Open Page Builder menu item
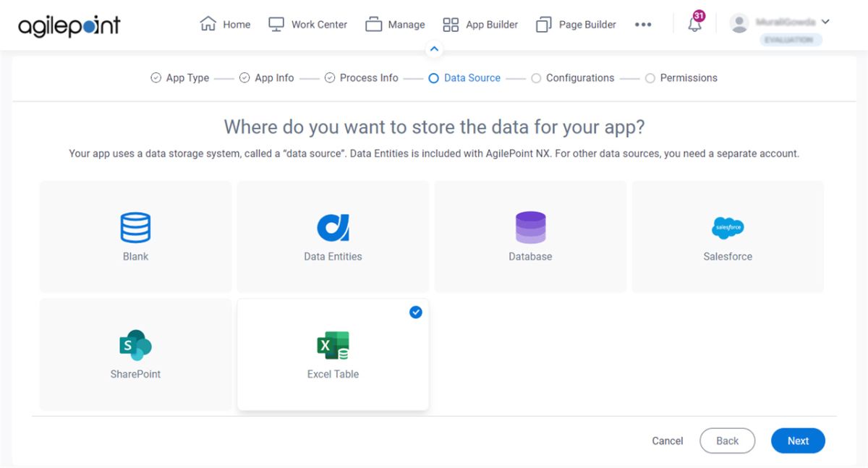This screenshot has width=868, height=468. pos(576,25)
